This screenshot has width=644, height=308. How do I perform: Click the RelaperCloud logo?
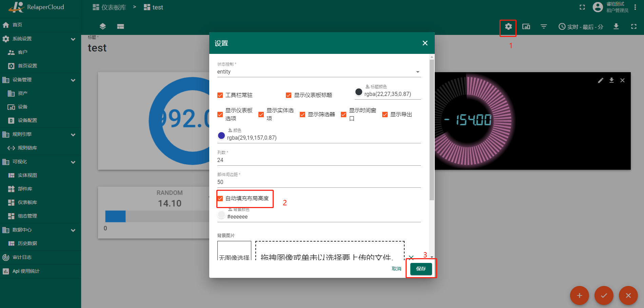click(x=36, y=7)
